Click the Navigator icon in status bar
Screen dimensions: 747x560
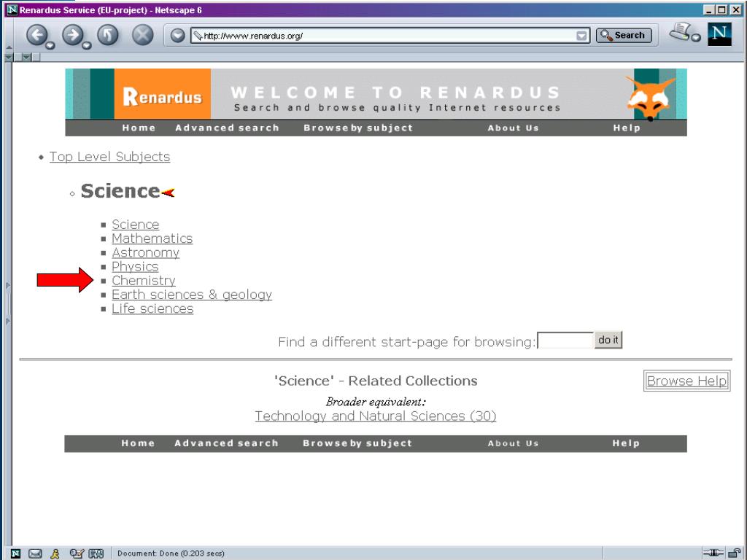[x=15, y=553]
